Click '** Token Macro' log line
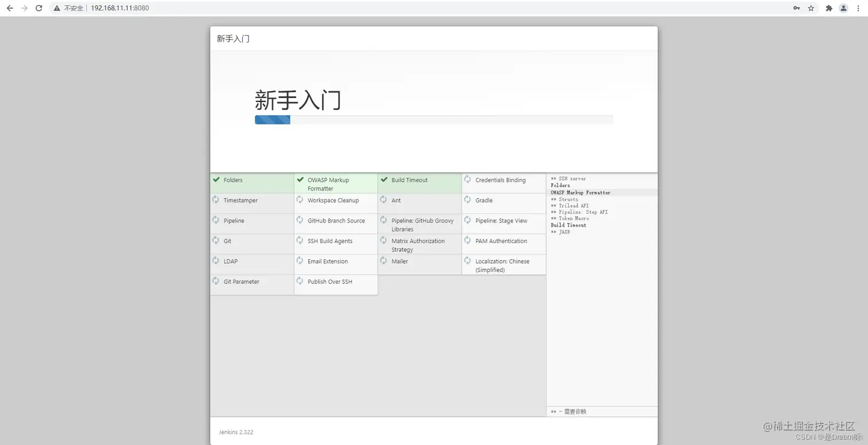This screenshot has width=868, height=445. click(569, 218)
